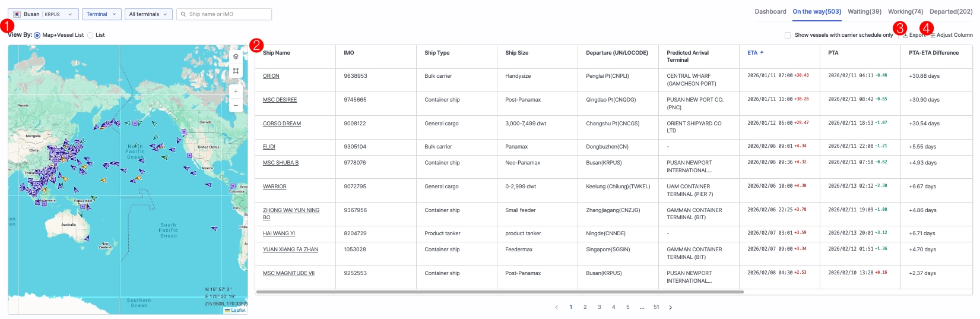Switch to the Dashboard tab

click(770, 12)
